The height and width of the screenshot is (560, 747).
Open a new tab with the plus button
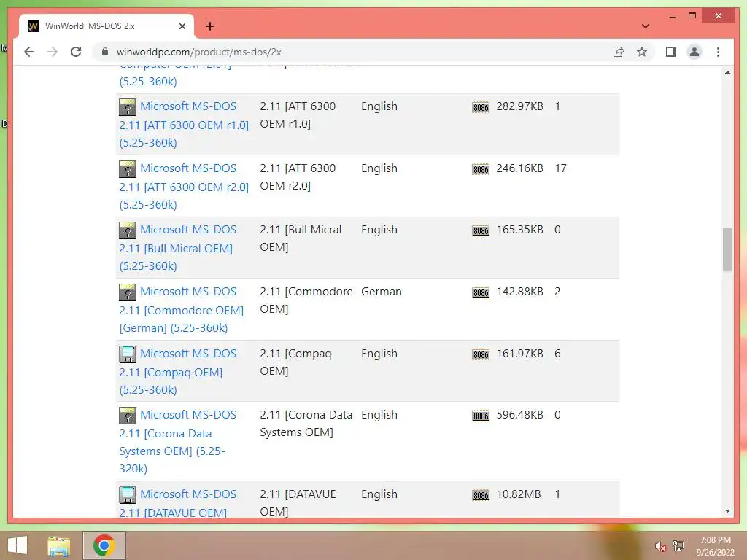point(210,26)
